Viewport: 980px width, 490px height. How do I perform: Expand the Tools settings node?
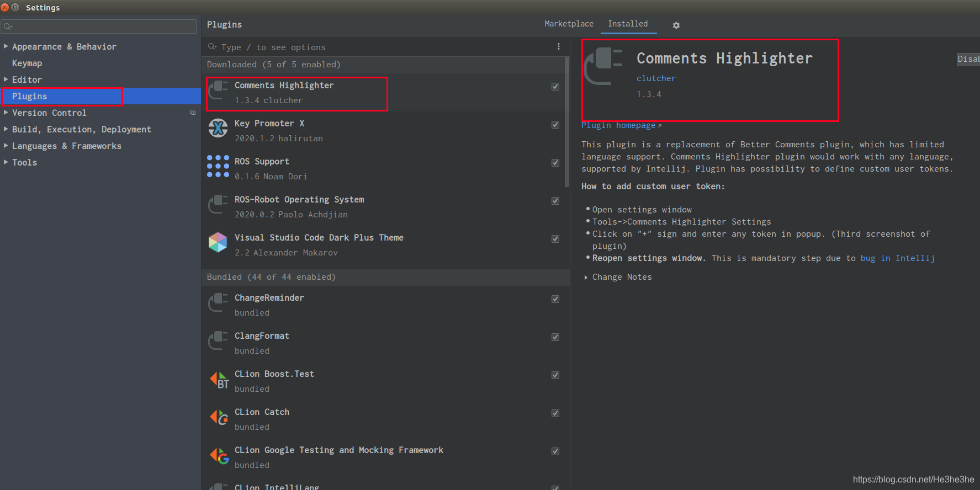6,162
